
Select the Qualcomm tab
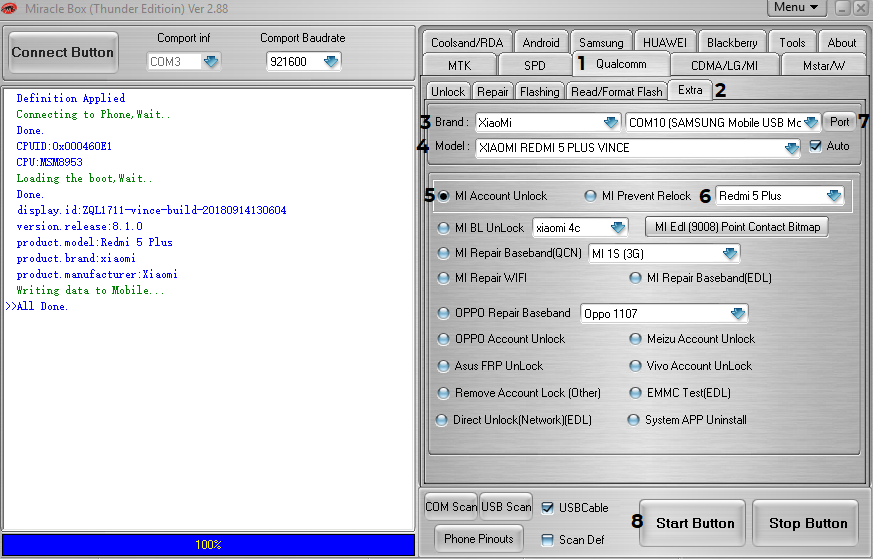621,64
